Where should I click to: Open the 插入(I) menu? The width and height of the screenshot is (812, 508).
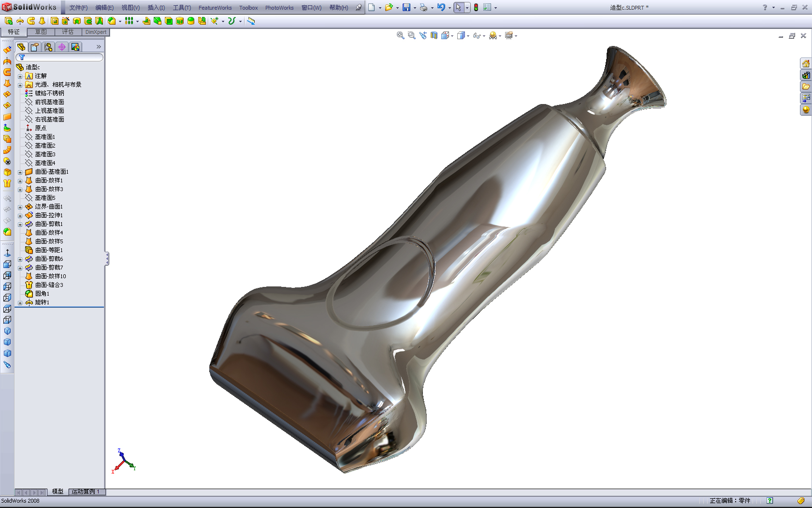click(156, 8)
